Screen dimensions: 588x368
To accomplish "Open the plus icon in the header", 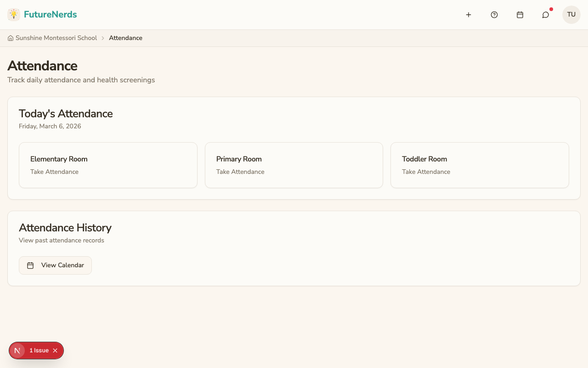I will [x=469, y=15].
